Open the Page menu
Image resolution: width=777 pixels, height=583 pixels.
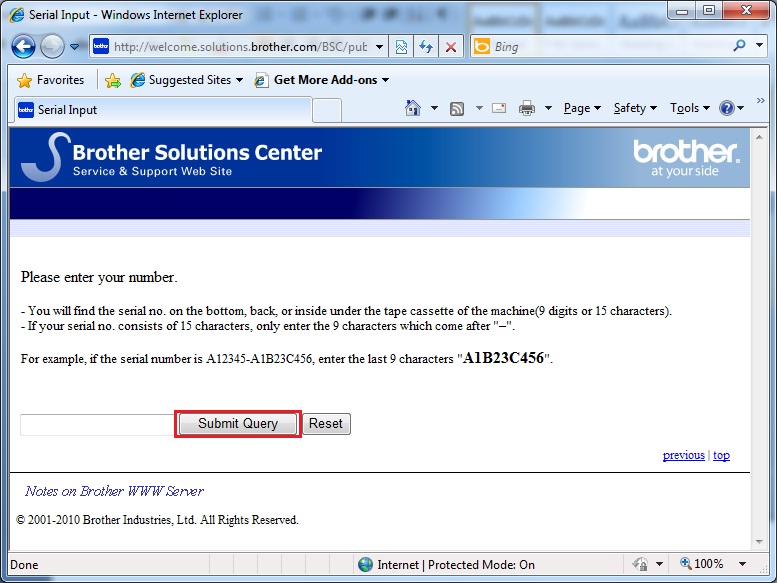coord(582,108)
